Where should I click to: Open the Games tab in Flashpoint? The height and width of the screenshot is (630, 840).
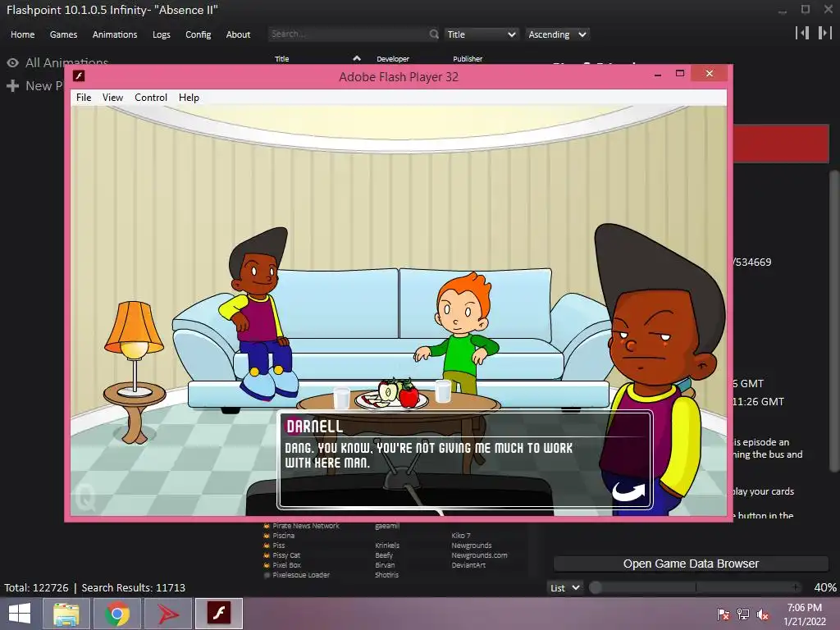pos(63,34)
